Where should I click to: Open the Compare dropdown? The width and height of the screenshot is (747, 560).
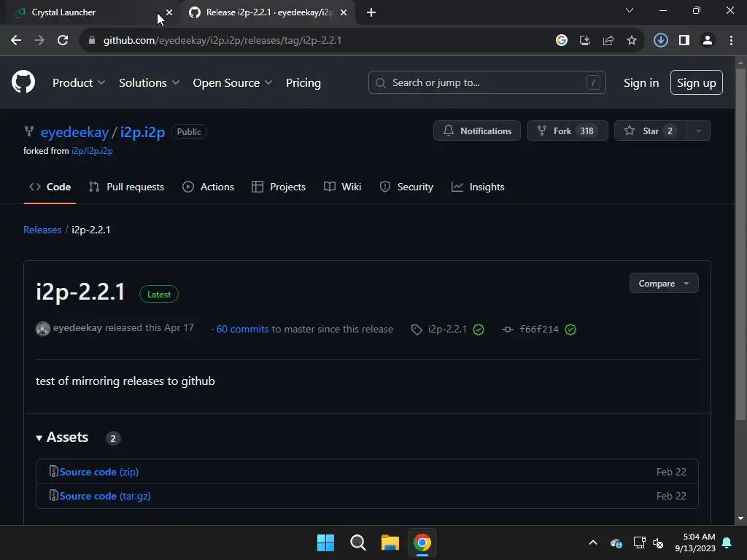point(664,284)
